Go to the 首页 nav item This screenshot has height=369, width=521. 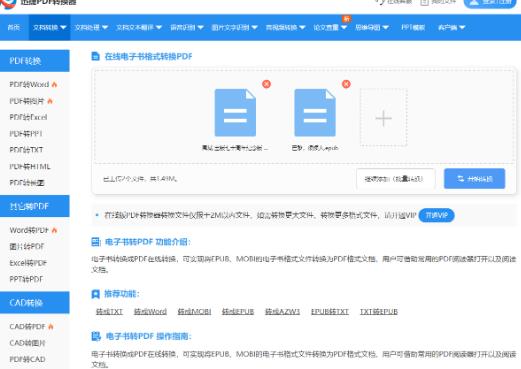coord(14,27)
